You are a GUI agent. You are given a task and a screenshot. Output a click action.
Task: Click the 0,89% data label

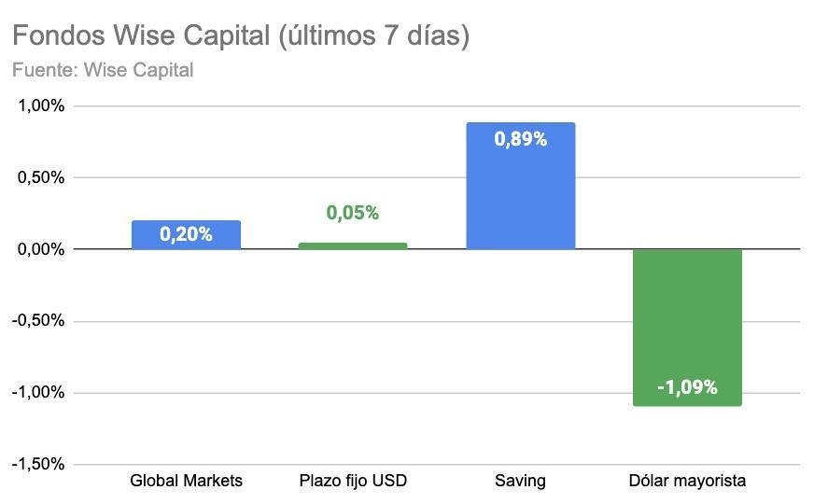coord(520,139)
